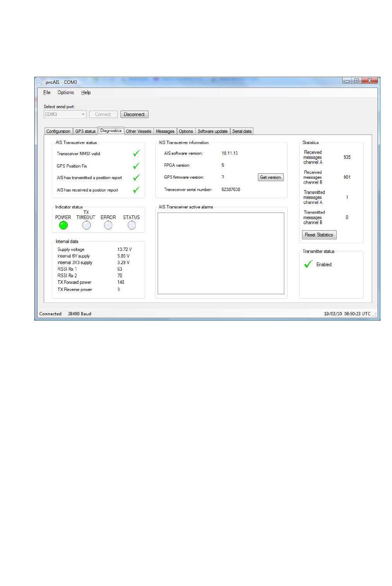Go to the Messages tab
The width and height of the screenshot is (392, 586).
point(165,131)
